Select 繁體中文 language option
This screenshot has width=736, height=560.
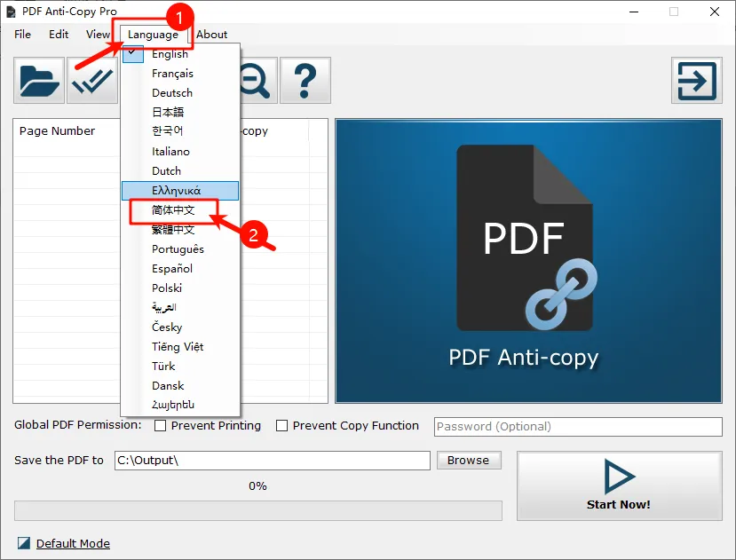180,230
